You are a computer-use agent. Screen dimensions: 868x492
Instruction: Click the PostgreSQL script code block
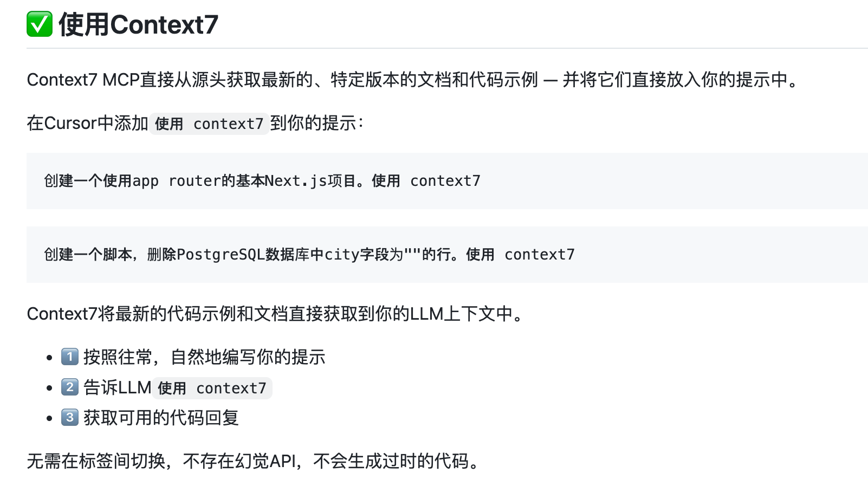447,255
